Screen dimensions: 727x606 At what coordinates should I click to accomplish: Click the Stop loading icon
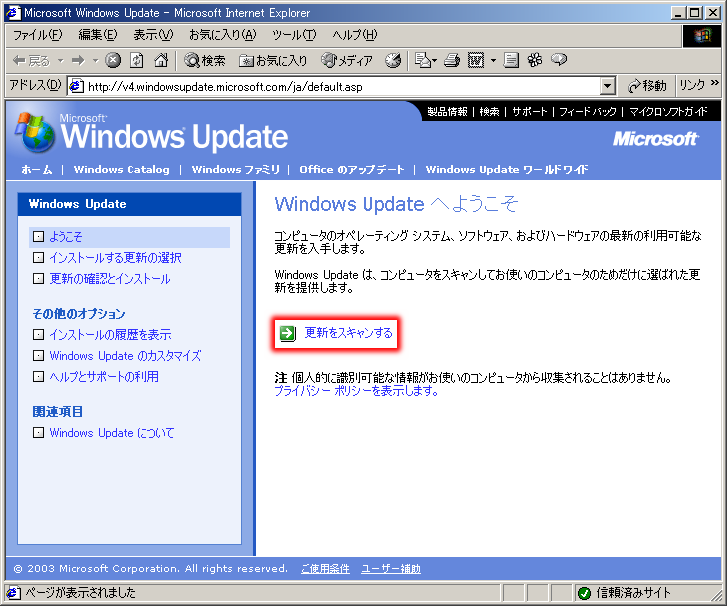pos(113,60)
